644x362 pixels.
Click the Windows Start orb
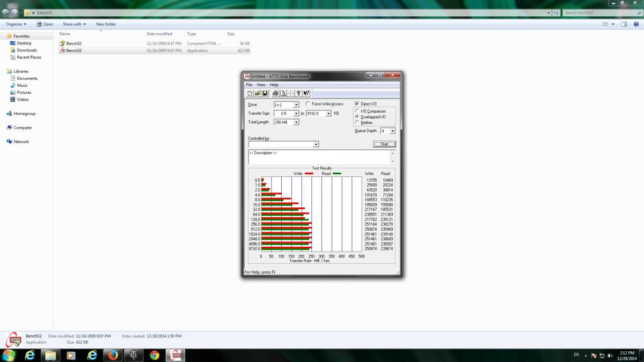coord(9,355)
